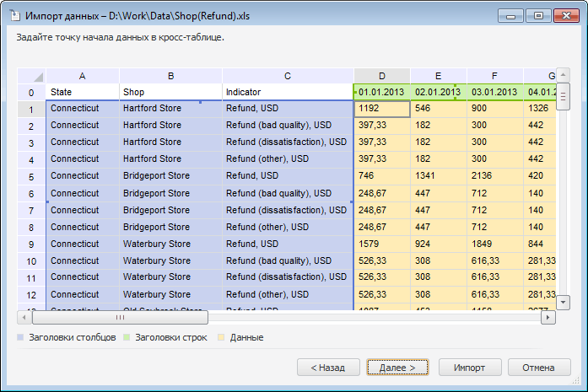The width and height of the screenshot is (588, 392).
Task: Click the blue Заголовки столбцов legend swatch
Action: point(21,337)
